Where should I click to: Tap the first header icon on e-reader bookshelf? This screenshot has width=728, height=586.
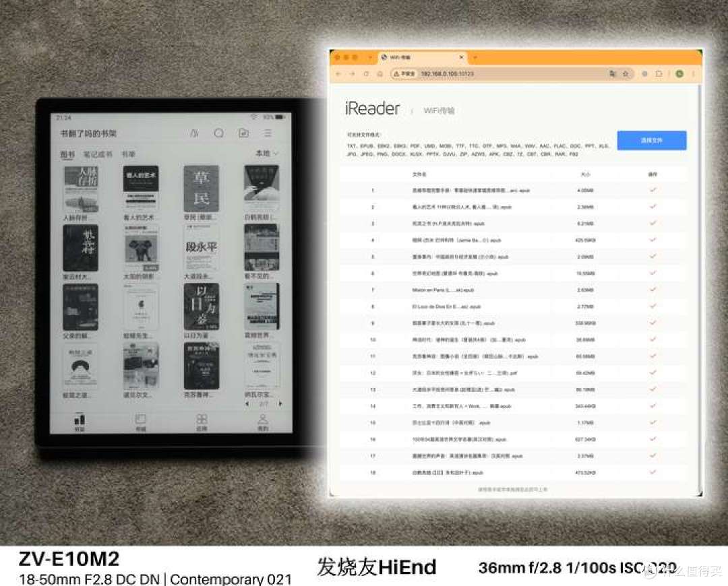coord(195,133)
